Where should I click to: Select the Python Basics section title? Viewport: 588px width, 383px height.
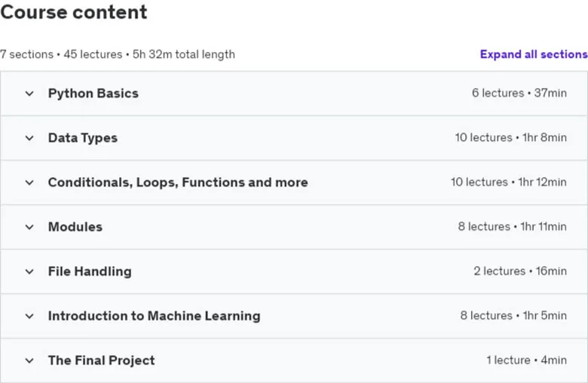click(x=93, y=93)
